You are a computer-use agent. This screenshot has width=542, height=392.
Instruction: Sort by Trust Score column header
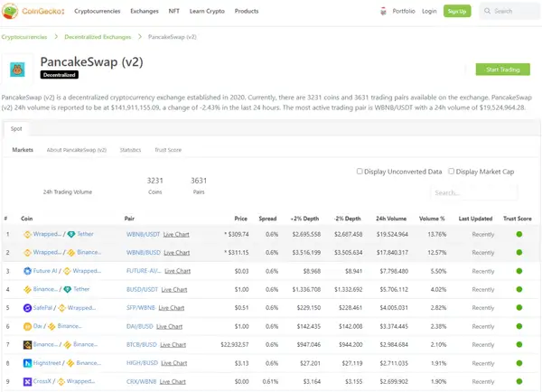pyautogui.click(x=518, y=219)
